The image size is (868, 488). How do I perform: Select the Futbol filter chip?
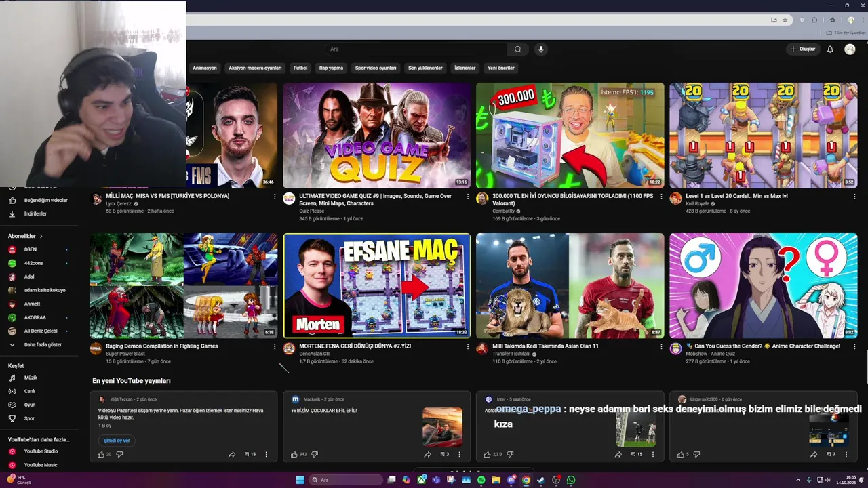click(x=300, y=68)
